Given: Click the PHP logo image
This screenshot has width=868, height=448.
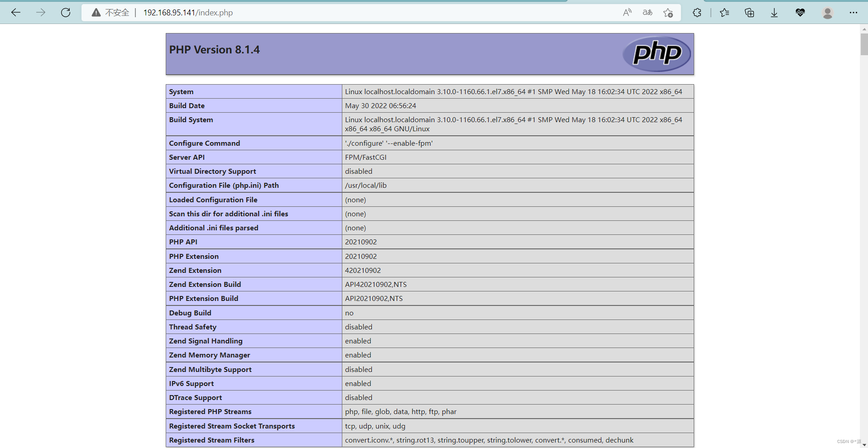Looking at the screenshot, I should [x=656, y=53].
